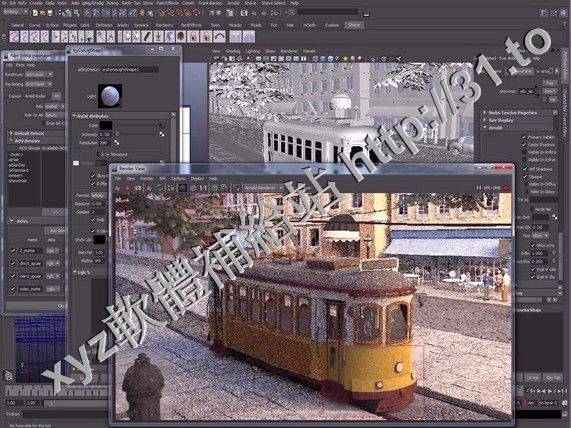Click the Remove Image icon in Render View
This screenshot has width=571, height=428.
[224, 188]
